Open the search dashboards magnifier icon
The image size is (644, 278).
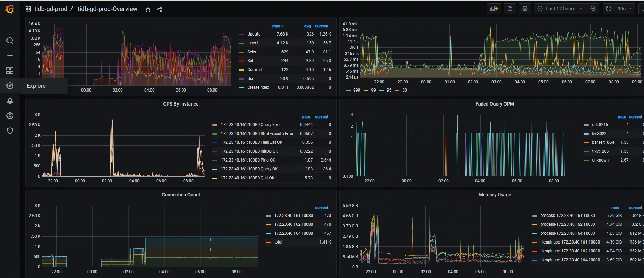coord(10,41)
